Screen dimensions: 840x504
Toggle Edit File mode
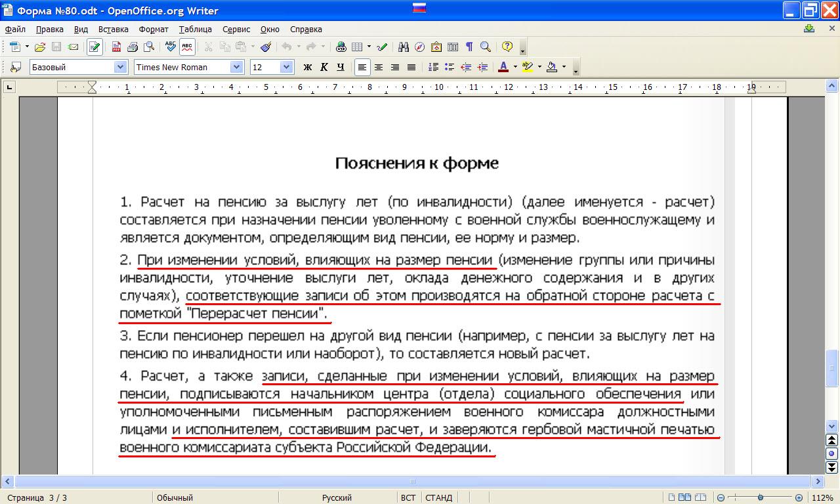pyautogui.click(x=94, y=47)
